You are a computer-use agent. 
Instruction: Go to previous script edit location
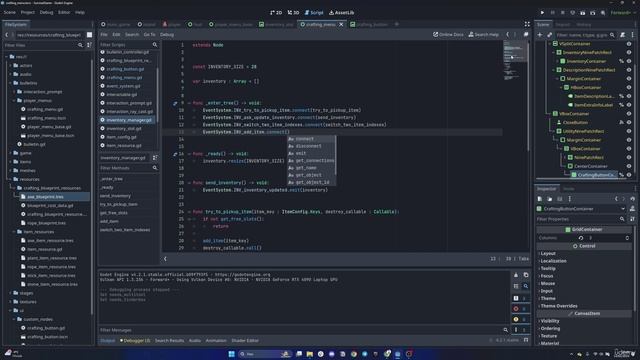[x=508, y=35]
